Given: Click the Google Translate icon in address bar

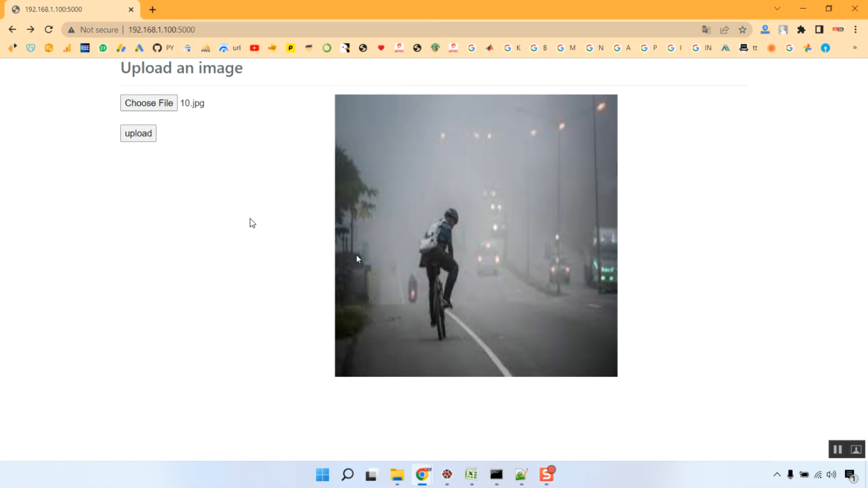Looking at the screenshot, I should click(x=706, y=29).
